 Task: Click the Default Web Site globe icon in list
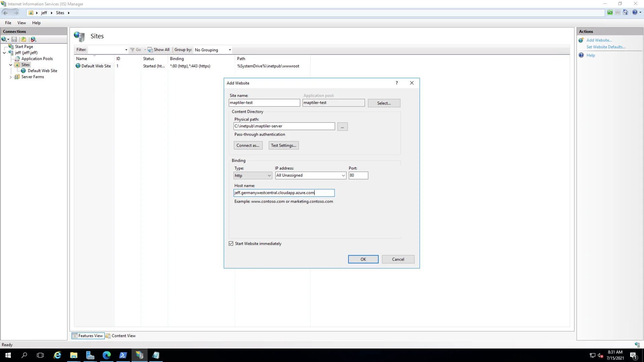pyautogui.click(x=78, y=66)
